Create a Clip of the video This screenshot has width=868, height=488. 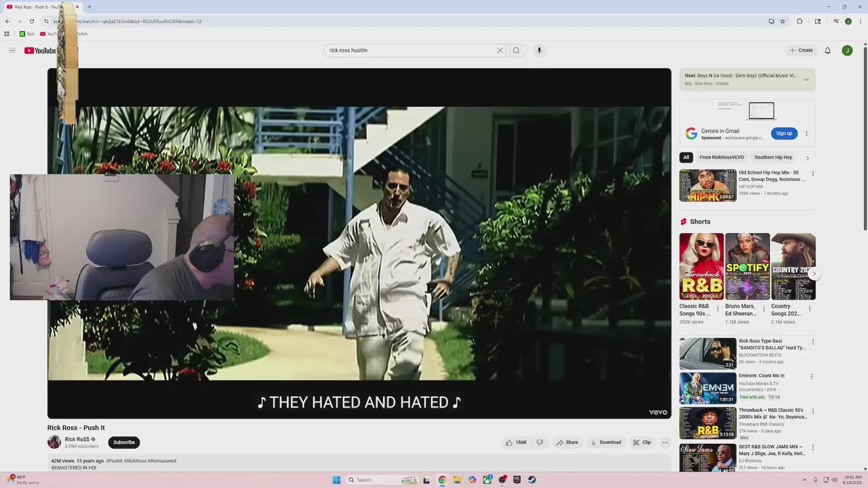click(642, 443)
